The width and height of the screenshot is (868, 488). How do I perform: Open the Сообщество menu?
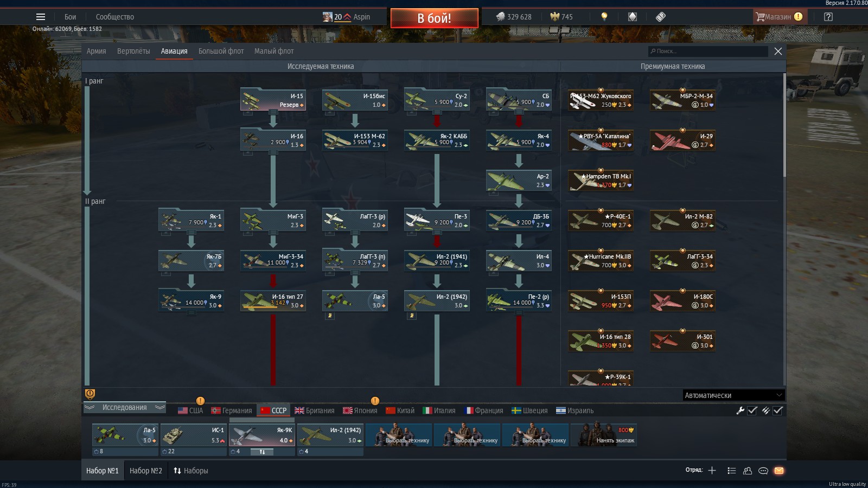(115, 17)
